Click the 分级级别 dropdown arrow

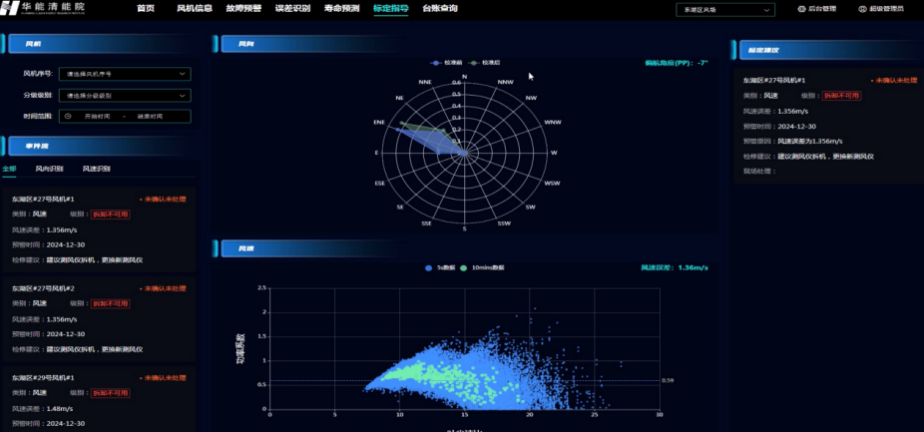coord(182,95)
